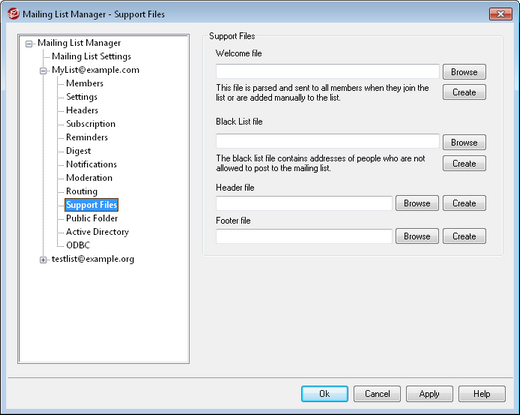Select the ODBC tree item

78,245
